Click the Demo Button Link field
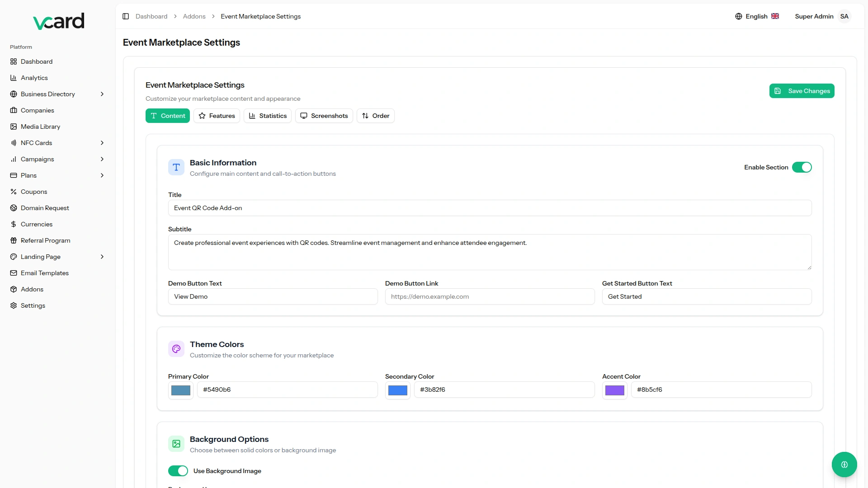 click(x=490, y=296)
